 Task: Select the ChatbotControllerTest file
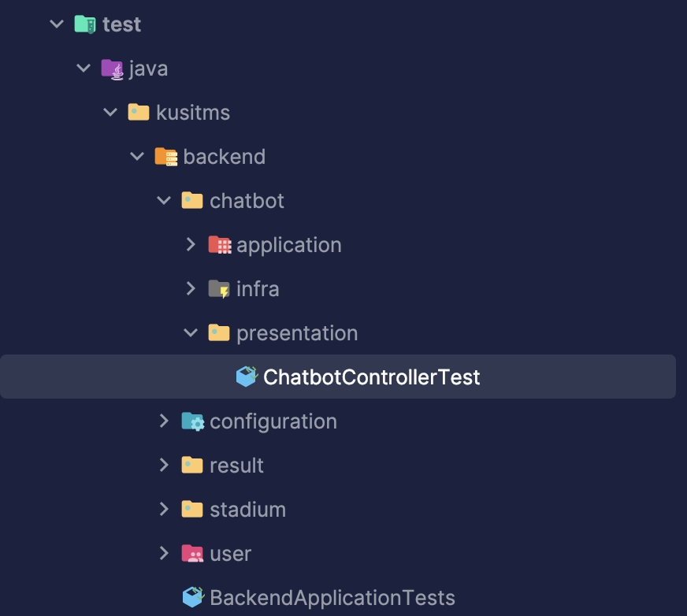tap(371, 377)
